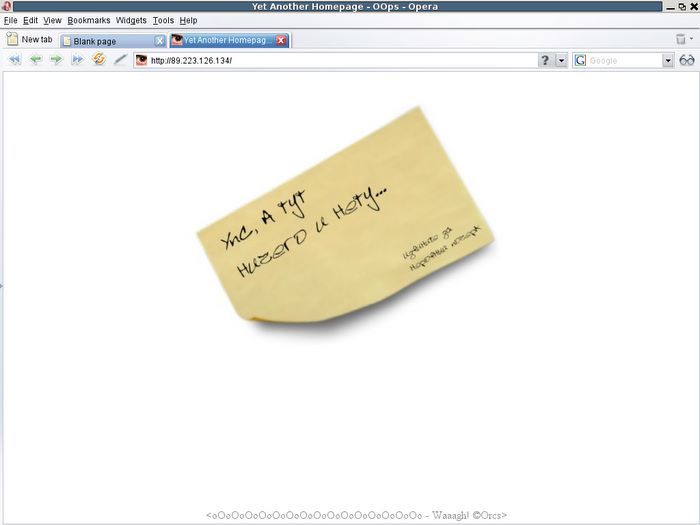Reload the page with the orange Reload icon
The image size is (700, 525).
[x=99, y=60]
